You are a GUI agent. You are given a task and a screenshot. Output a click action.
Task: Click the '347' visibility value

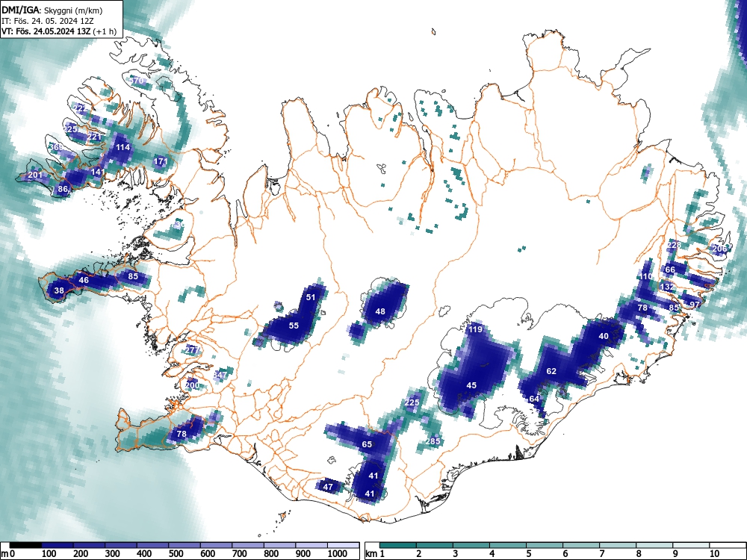tap(220, 375)
